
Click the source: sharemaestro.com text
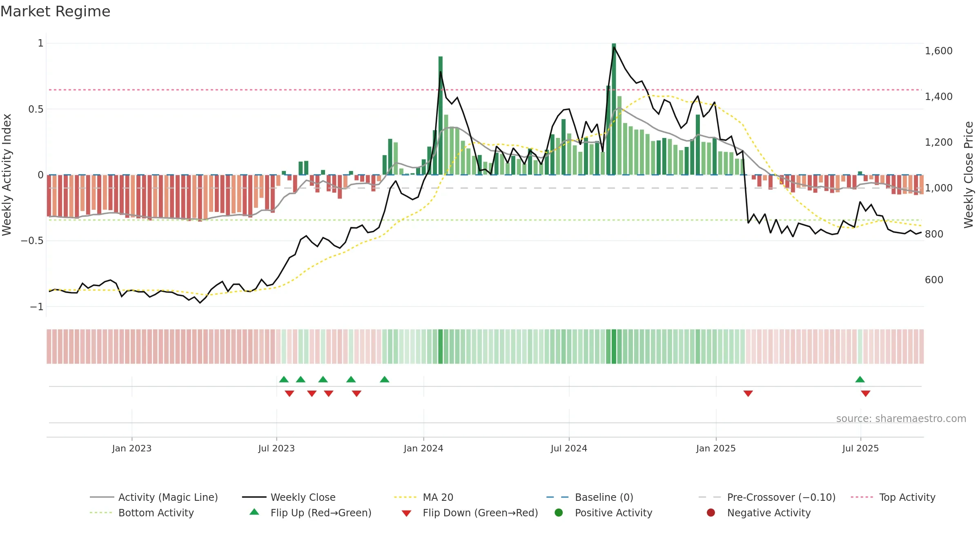[x=901, y=419]
